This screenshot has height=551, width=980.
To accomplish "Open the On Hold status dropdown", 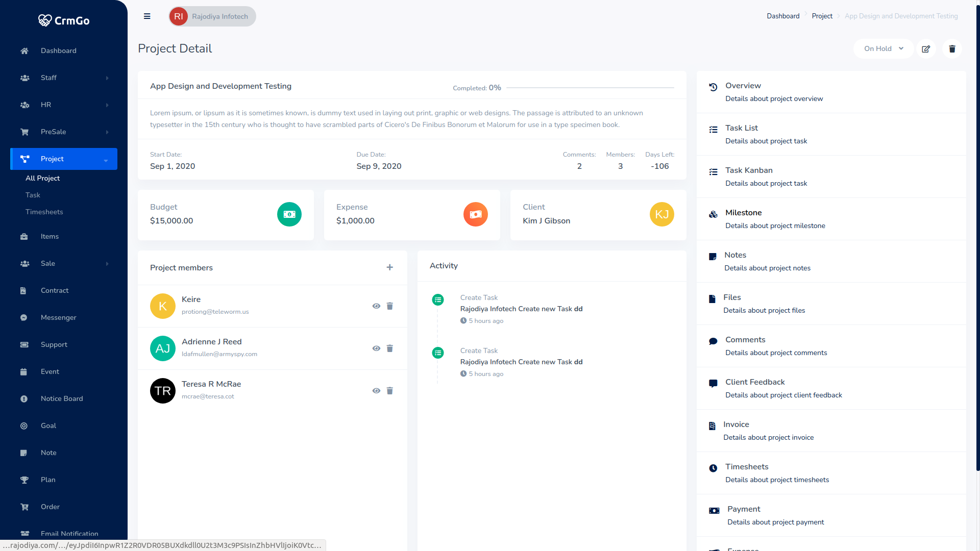I will click(x=883, y=49).
